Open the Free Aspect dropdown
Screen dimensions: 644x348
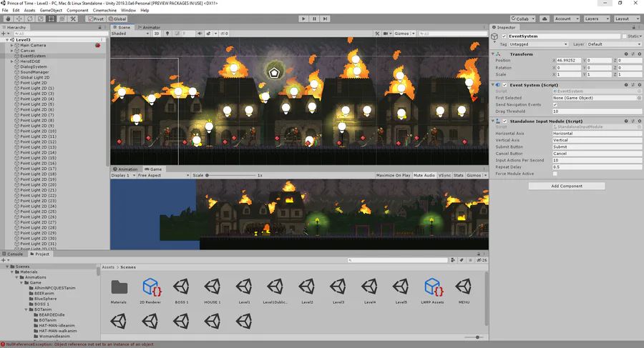(163, 175)
